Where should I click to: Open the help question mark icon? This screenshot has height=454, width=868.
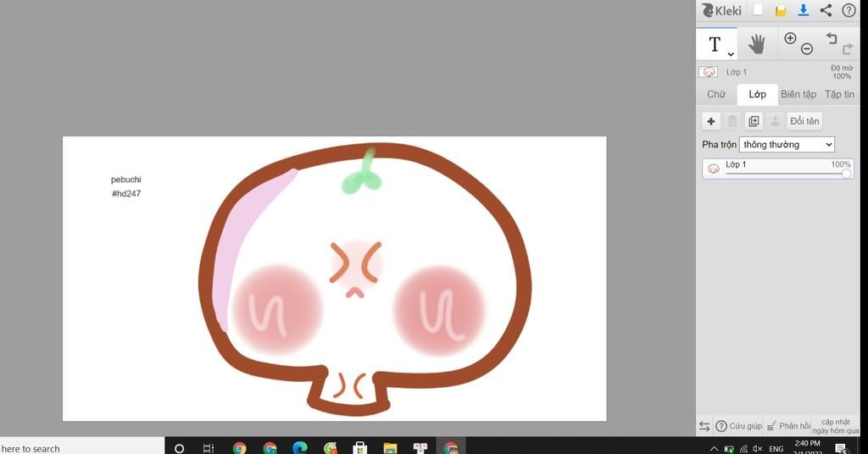849,10
